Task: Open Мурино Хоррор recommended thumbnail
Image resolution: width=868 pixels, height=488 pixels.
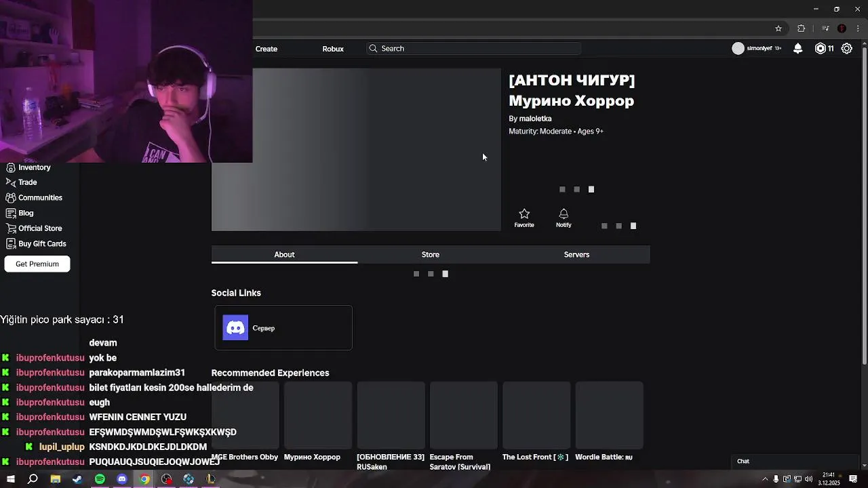Action: coord(318,415)
